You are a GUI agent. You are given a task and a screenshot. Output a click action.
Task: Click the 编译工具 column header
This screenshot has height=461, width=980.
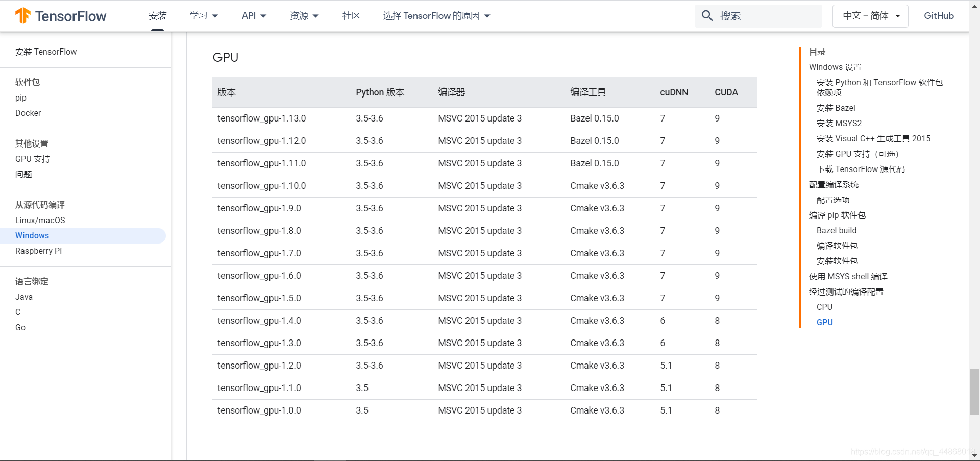[588, 92]
